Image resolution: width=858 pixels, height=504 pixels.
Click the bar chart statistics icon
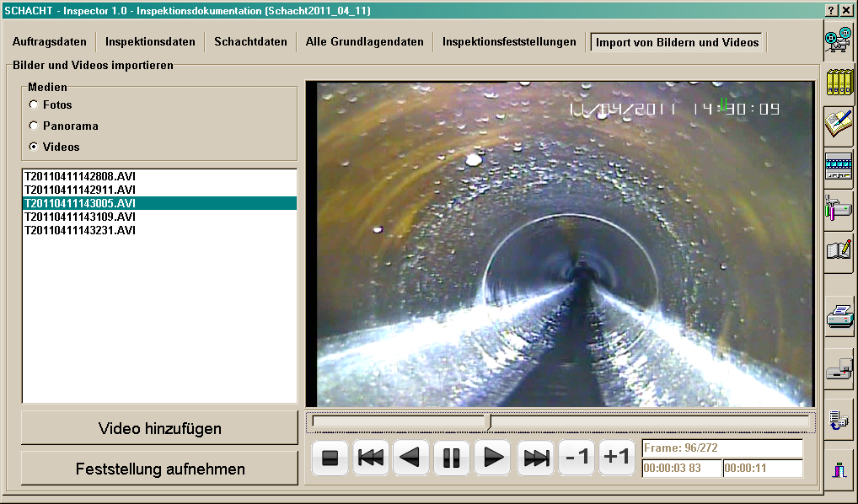tap(838, 469)
